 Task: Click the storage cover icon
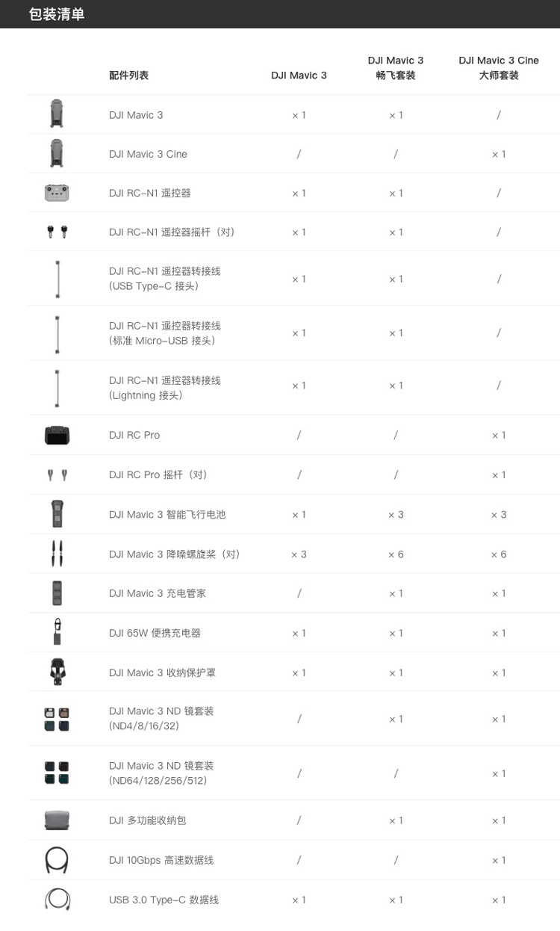click(57, 672)
